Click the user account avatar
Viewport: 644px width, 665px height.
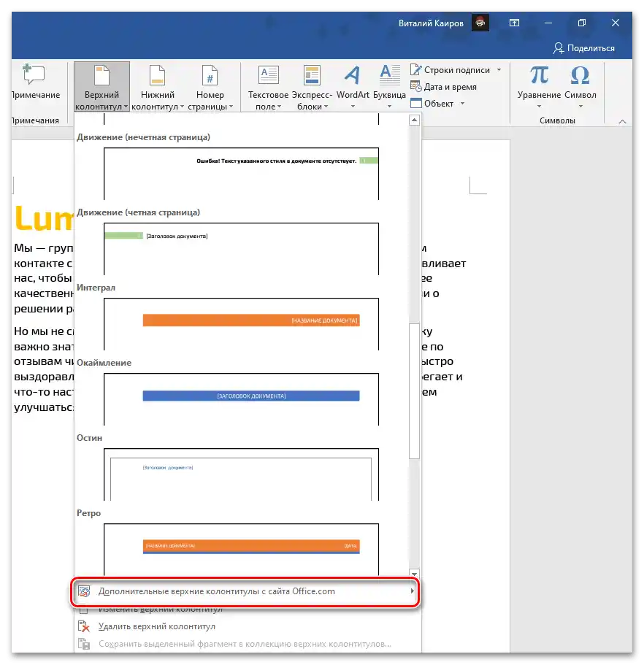[x=480, y=23]
